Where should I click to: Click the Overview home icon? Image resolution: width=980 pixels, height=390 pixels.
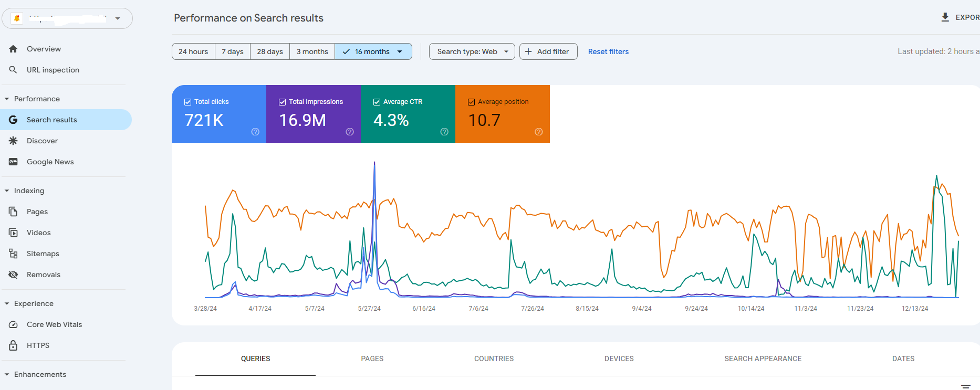pyautogui.click(x=14, y=49)
